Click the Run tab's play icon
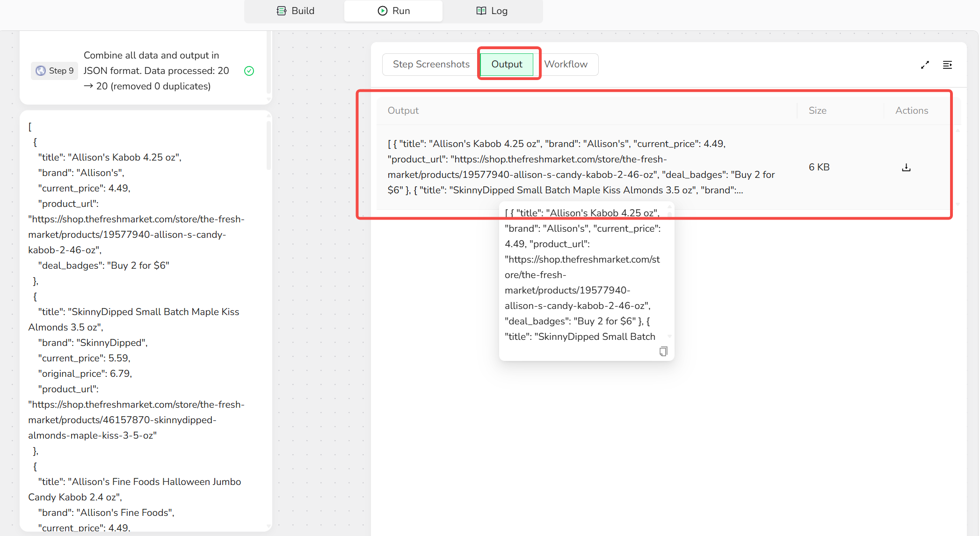Screen dimensions: 980x536 coord(382,11)
